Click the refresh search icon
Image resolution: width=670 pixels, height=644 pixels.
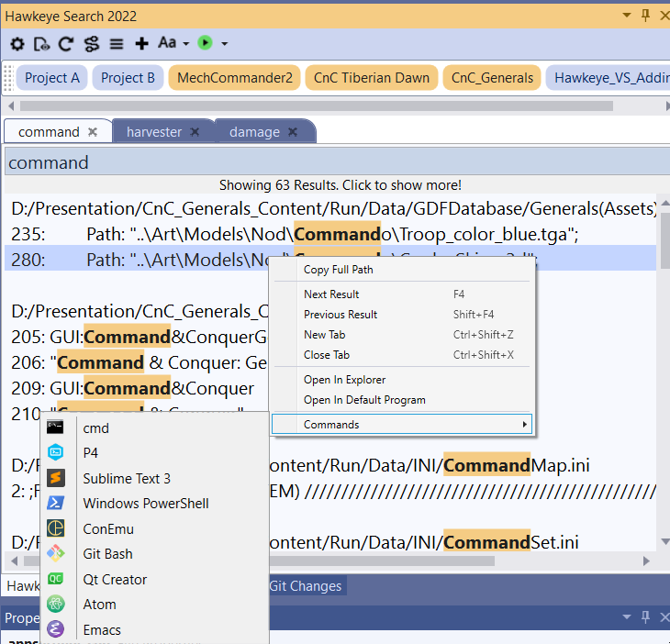66,43
